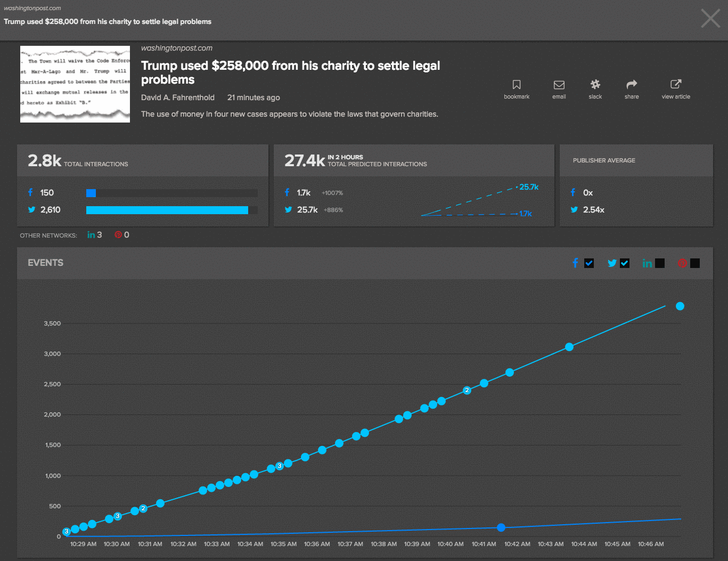
Task: Open the article thumbnail image
Action: point(75,84)
